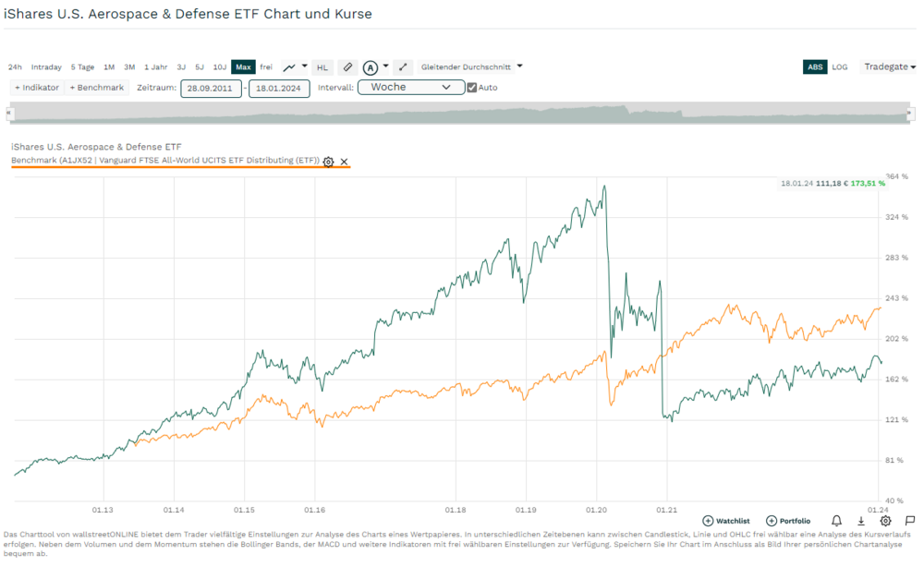
Task: Select the drawing pencil tool
Action: (x=347, y=67)
